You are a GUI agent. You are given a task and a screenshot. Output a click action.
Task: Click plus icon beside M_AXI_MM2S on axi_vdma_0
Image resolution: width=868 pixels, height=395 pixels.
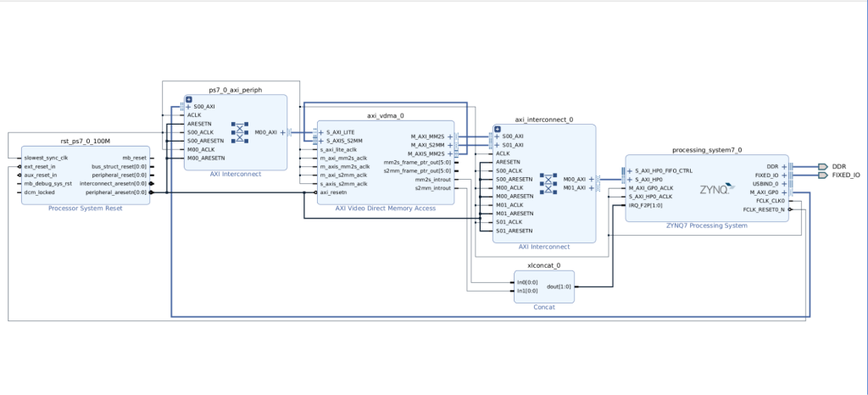click(x=450, y=136)
